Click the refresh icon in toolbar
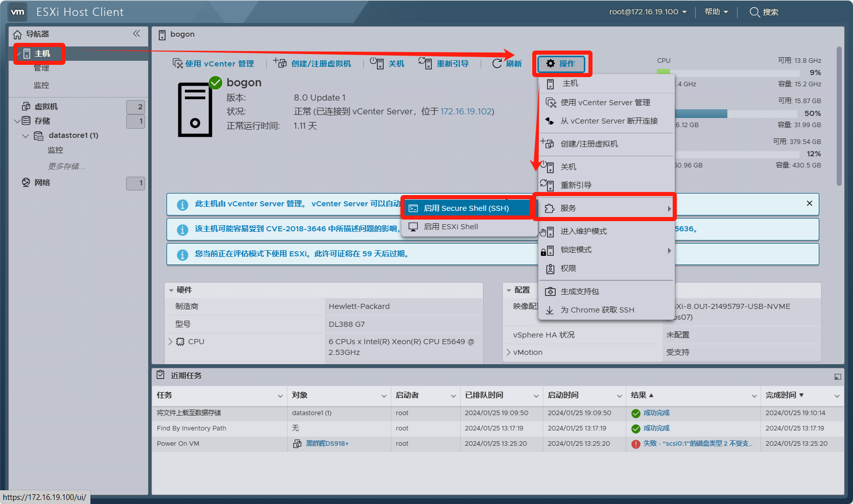The image size is (853, 504). pos(496,63)
